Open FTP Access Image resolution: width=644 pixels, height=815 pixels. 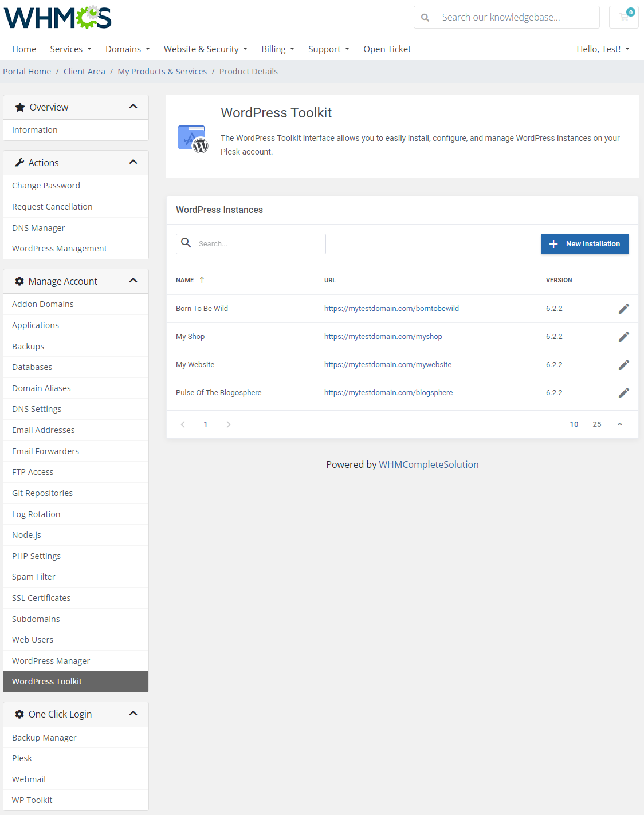pos(76,472)
